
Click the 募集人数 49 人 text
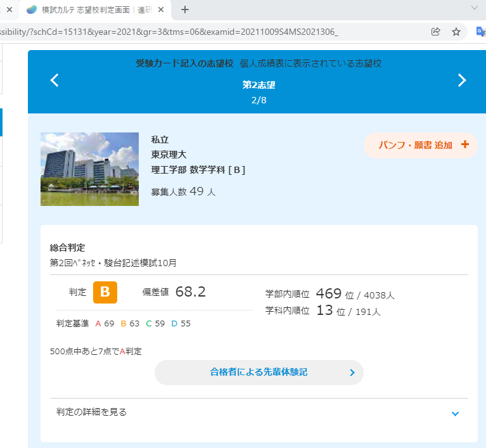click(183, 191)
